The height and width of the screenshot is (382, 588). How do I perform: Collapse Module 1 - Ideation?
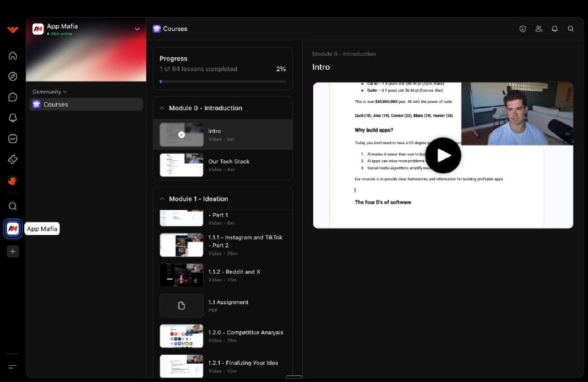162,198
